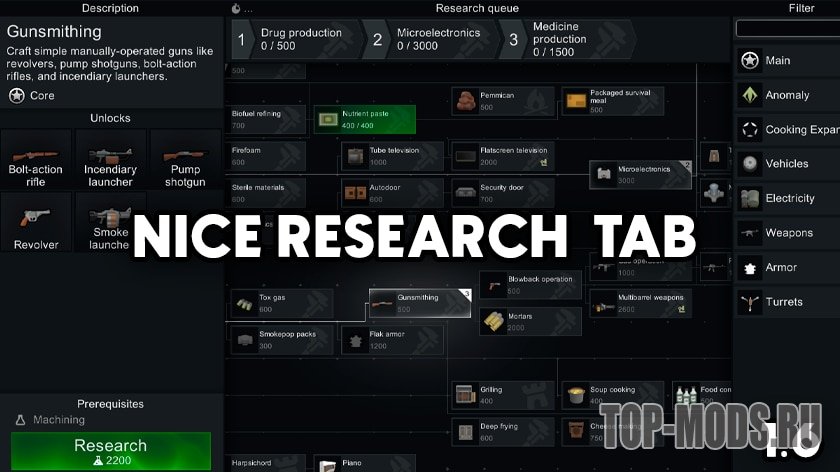Click the Armor vest icon
The width and height of the screenshot is (840, 472).
(749, 267)
